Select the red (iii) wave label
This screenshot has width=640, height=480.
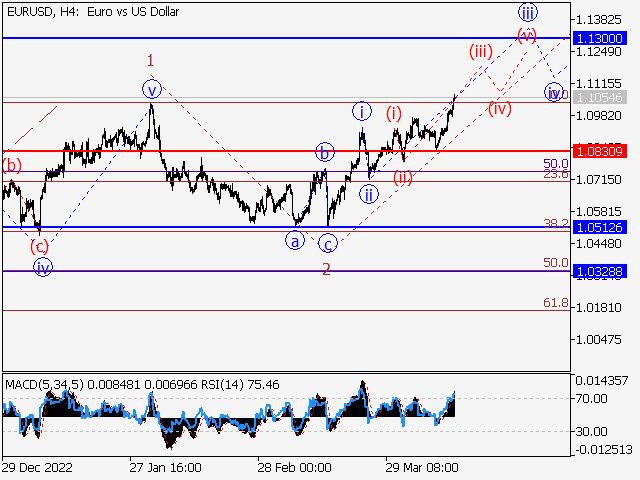[481, 52]
